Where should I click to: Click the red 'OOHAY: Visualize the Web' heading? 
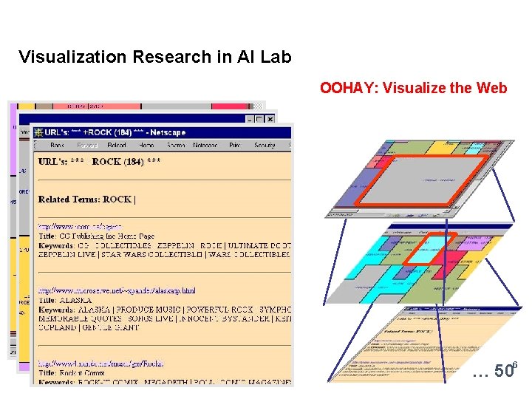pyautogui.click(x=414, y=88)
